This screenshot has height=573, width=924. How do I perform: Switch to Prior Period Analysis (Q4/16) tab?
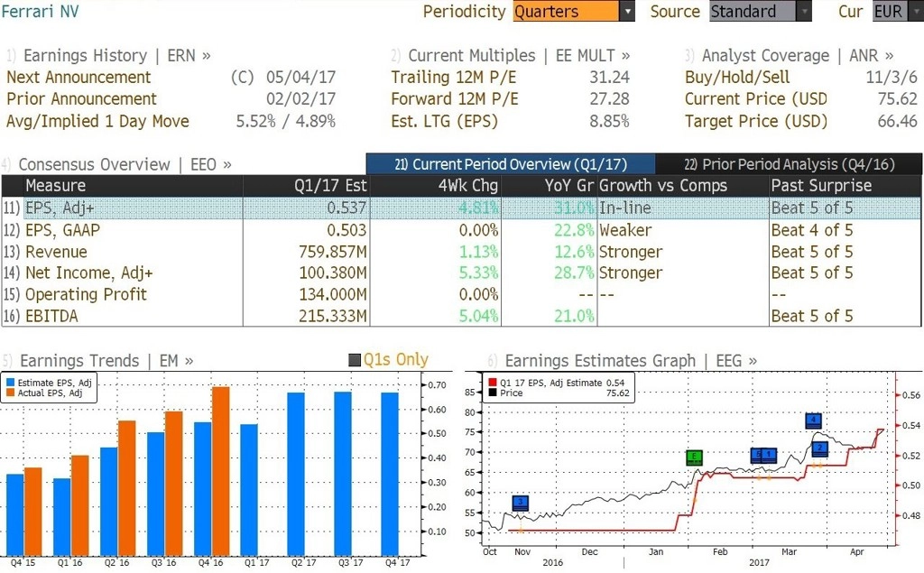pos(789,164)
